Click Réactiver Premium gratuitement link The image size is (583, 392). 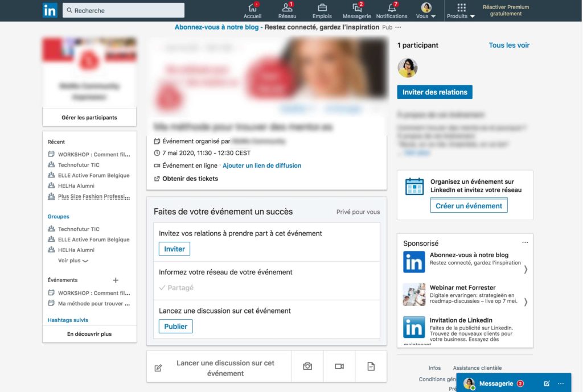pyautogui.click(x=506, y=10)
